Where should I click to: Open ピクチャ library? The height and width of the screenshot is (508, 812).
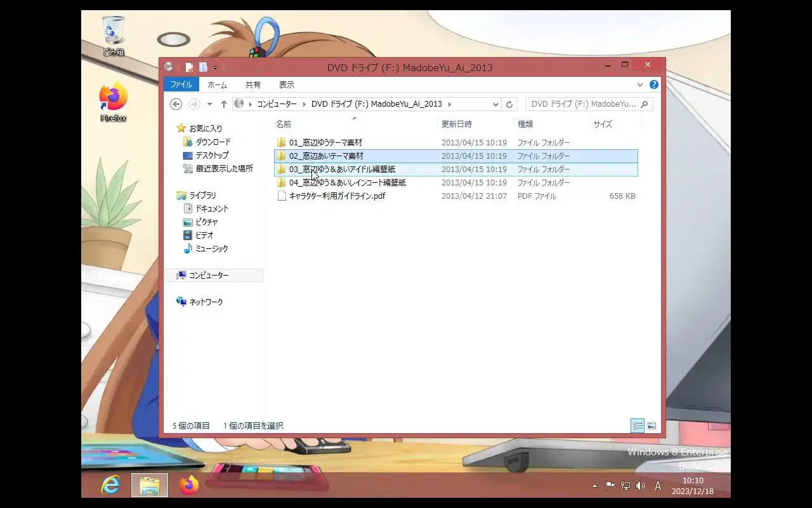click(200, 222)
